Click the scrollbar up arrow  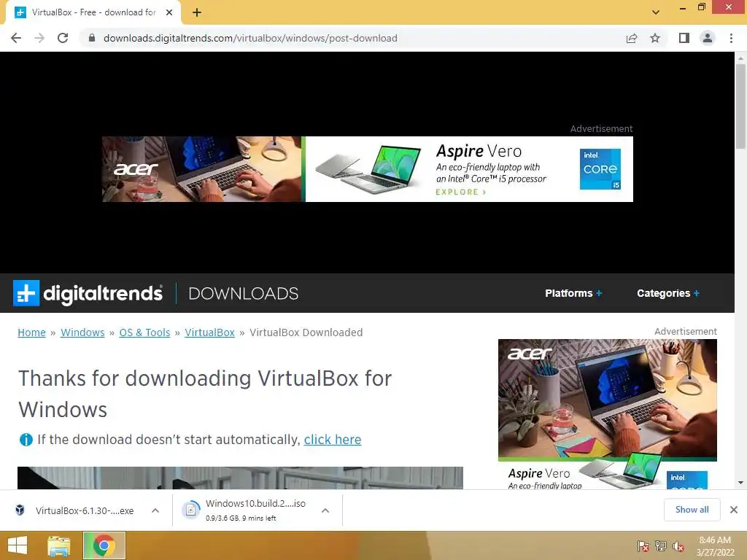pyautogui.click(x=740, y=58)
